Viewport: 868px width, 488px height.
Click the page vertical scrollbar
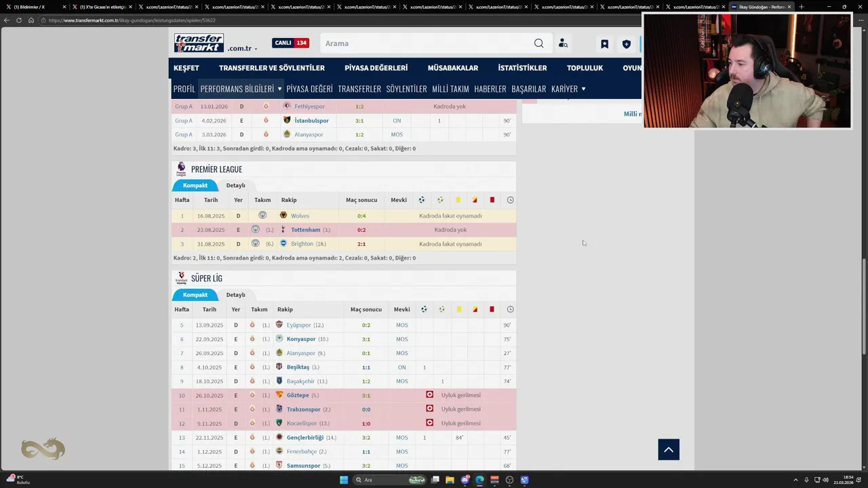(x=864, y=306)
